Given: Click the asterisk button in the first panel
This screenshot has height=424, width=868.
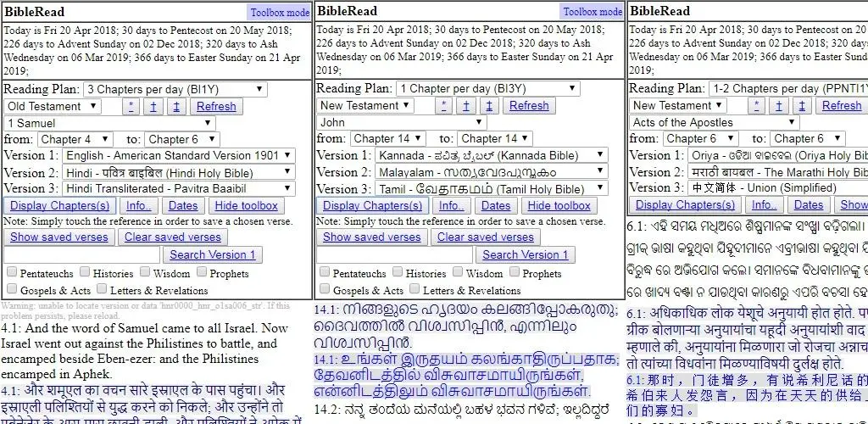Looking at the screenshot, I should click(131, 106).
